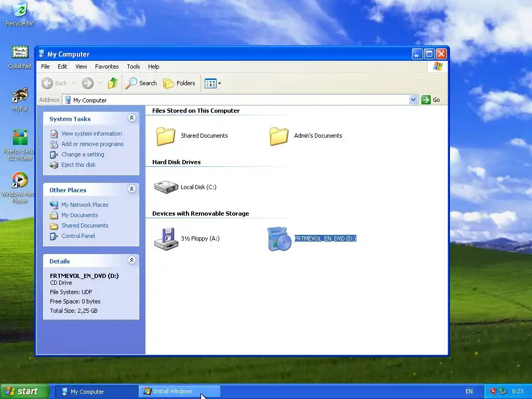Select the FRTMEVOL_EN_DVD (D:) disc icon
The width and height of the screenshot is (532, 399).
coord(279,239)
